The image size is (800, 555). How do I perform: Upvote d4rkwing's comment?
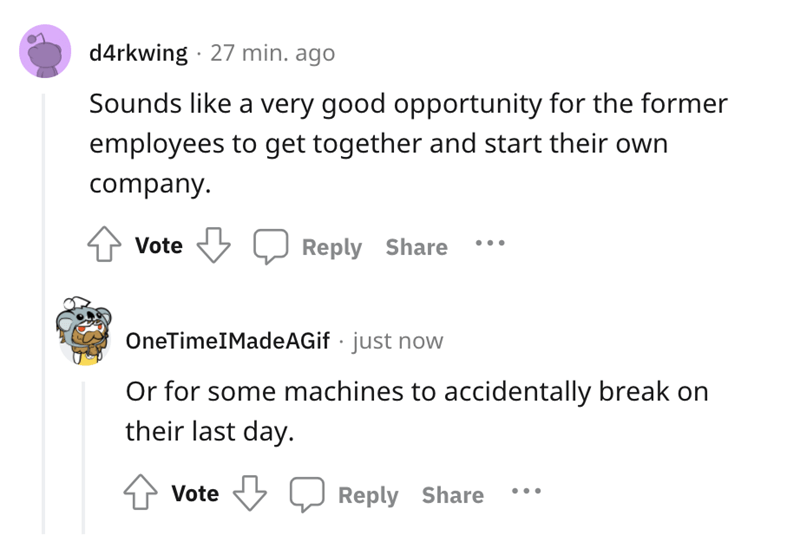105,244
